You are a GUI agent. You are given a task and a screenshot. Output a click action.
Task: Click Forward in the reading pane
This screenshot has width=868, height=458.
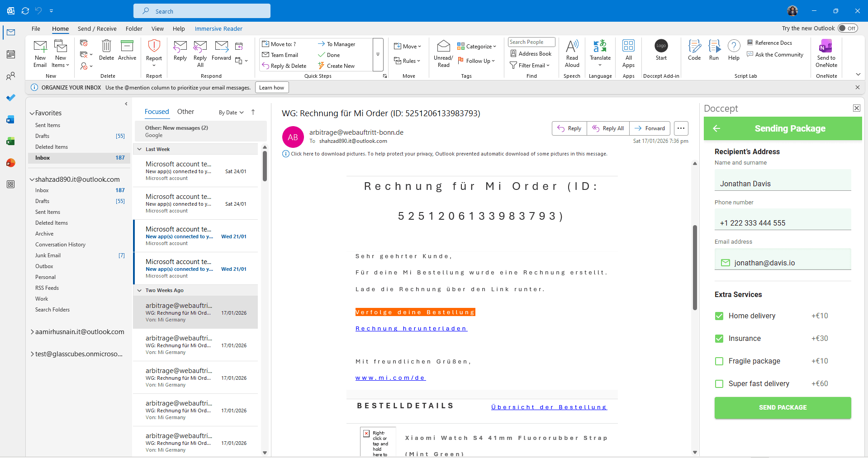click(650, 128)
